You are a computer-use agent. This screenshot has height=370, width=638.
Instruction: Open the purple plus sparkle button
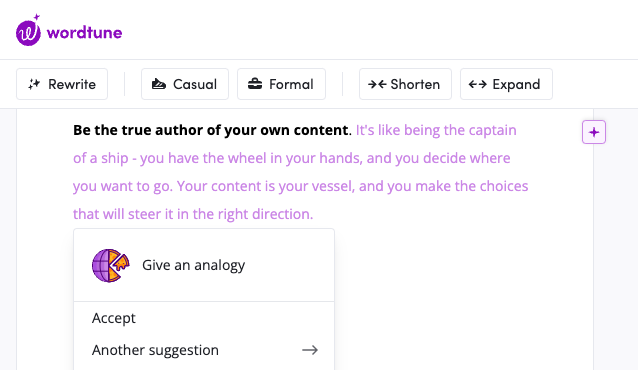click(x=594, y=132)
